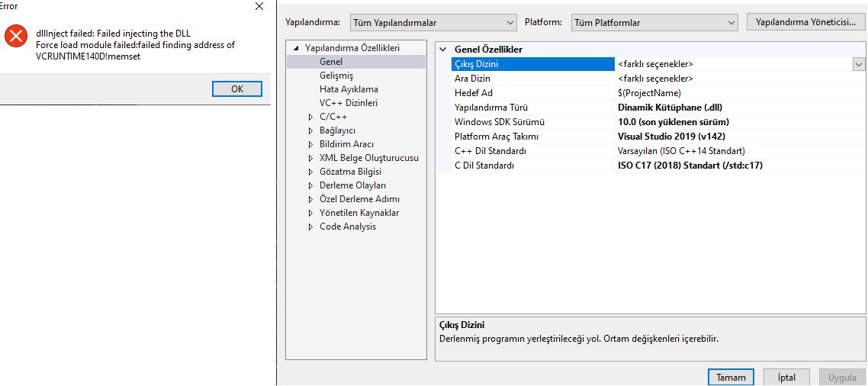The height and width of the screenshot is (386, 868).
Task: Expand the C/C++ tree node
Action: pos(310,117)
